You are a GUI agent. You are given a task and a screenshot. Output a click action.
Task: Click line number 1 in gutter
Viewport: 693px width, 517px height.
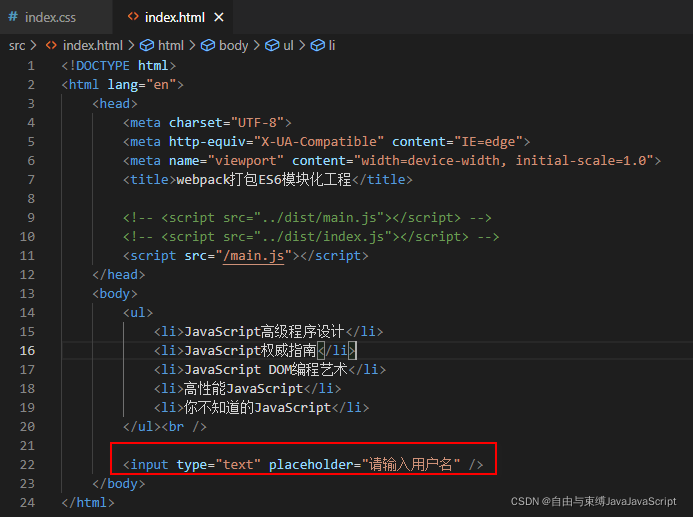pyautogui.click(x=31, y=66)
